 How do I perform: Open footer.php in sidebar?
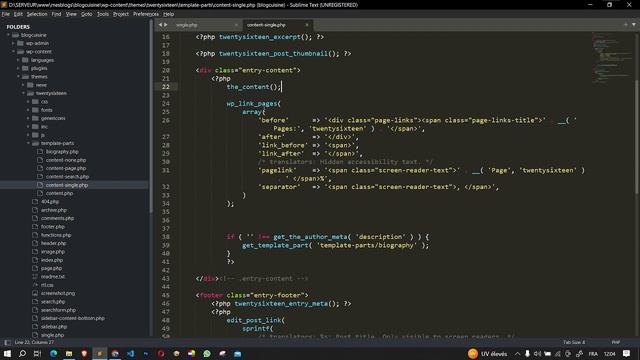pos(53,227)
